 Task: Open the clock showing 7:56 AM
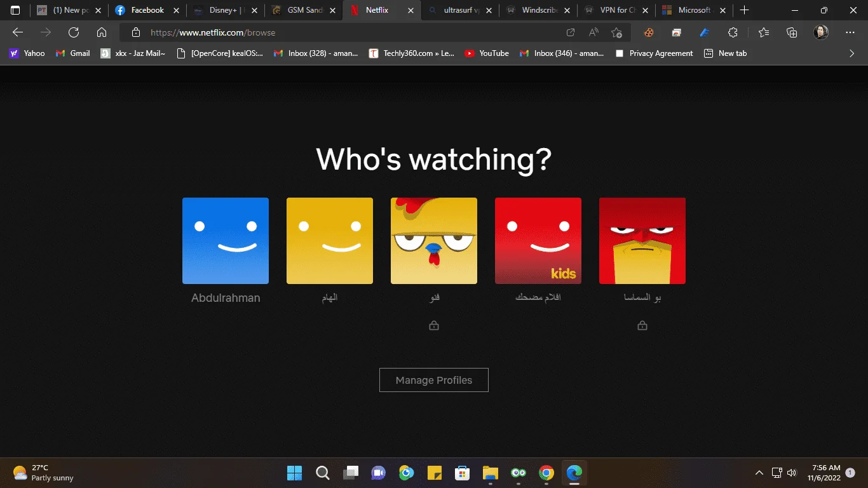(824, 473)
